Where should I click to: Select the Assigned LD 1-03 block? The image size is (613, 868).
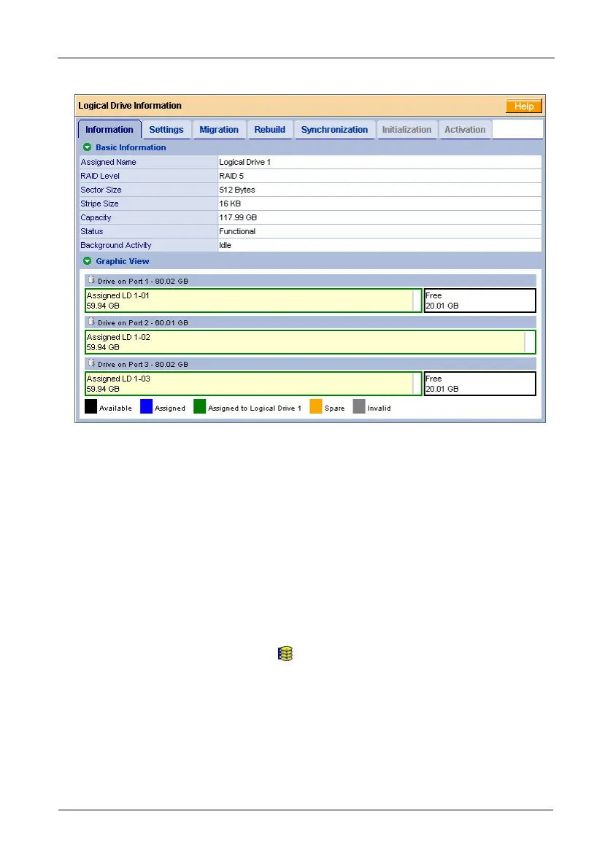point(253,384)
